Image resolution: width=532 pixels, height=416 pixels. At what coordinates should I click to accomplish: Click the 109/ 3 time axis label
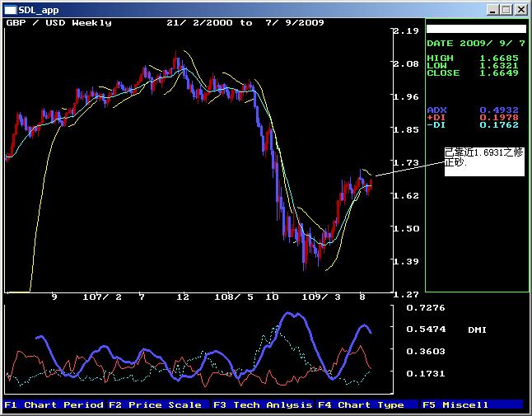pos(321,297)
